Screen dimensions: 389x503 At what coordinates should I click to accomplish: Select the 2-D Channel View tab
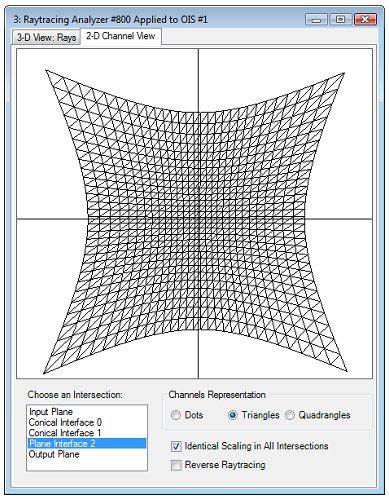pos(120,36)
